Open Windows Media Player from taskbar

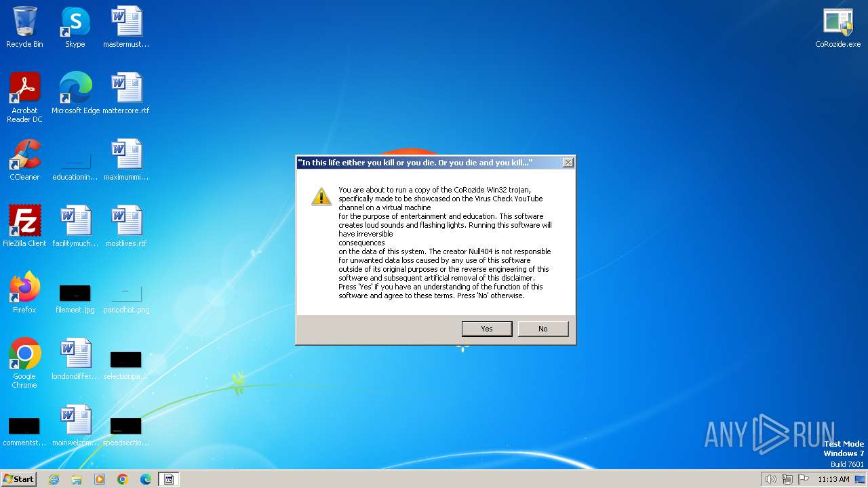point(100,479)
